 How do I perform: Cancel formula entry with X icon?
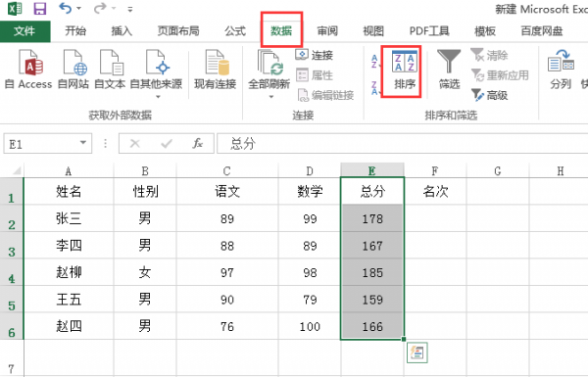[x=135, y=143]
